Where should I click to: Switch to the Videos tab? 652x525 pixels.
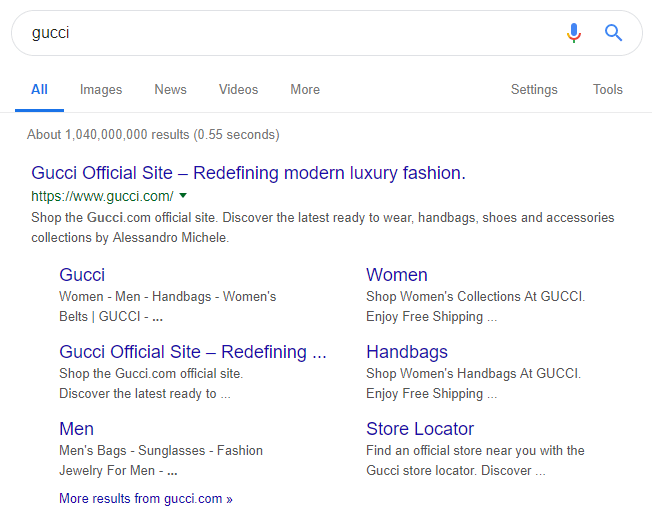click(x=239, y=89)
